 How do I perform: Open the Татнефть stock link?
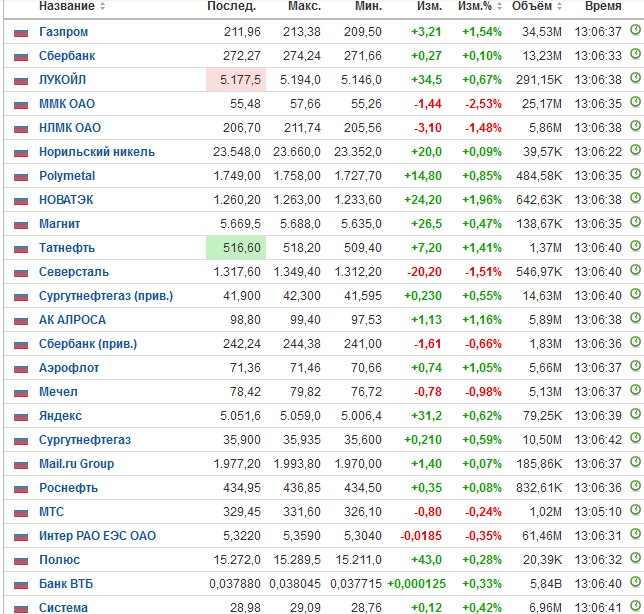coord(67,248)
